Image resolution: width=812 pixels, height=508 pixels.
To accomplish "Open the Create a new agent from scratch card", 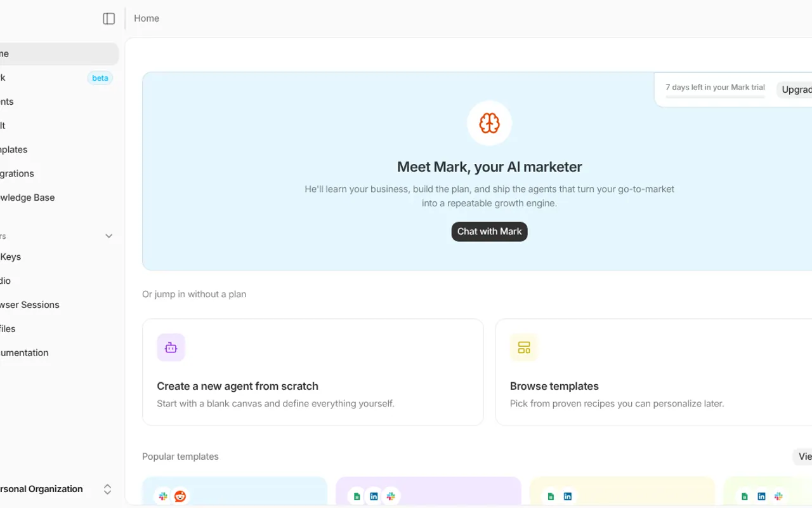I will (313, 372).
